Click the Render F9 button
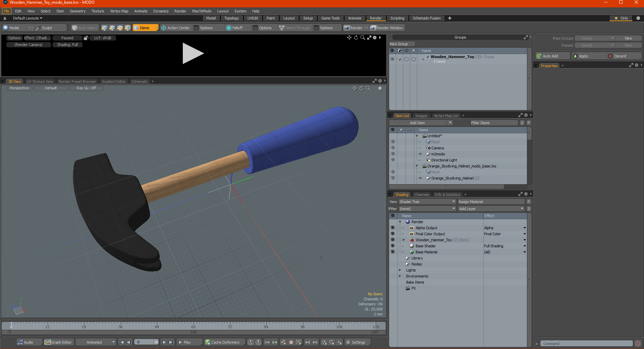644x349 pixels. click(x=356, y=28)
